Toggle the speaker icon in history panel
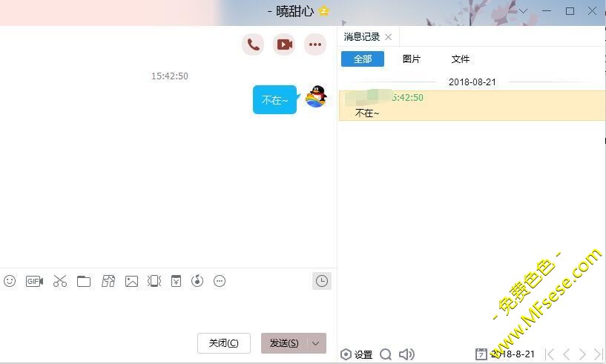Viewport: 606px width, 364px height. tap(406, 354)
